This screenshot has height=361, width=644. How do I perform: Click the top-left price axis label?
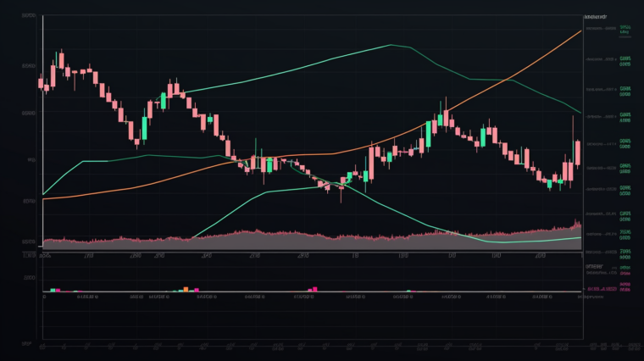[x=29, y=17]
